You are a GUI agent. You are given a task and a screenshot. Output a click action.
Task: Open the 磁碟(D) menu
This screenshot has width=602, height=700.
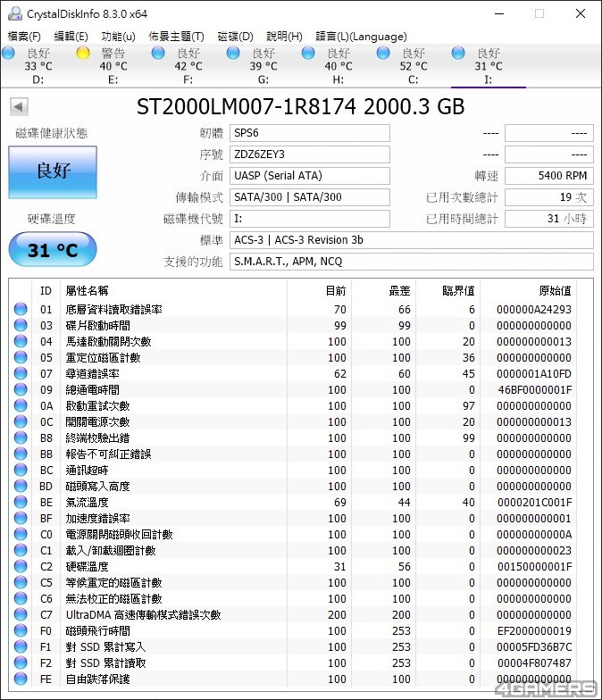[x=236, y=36]
